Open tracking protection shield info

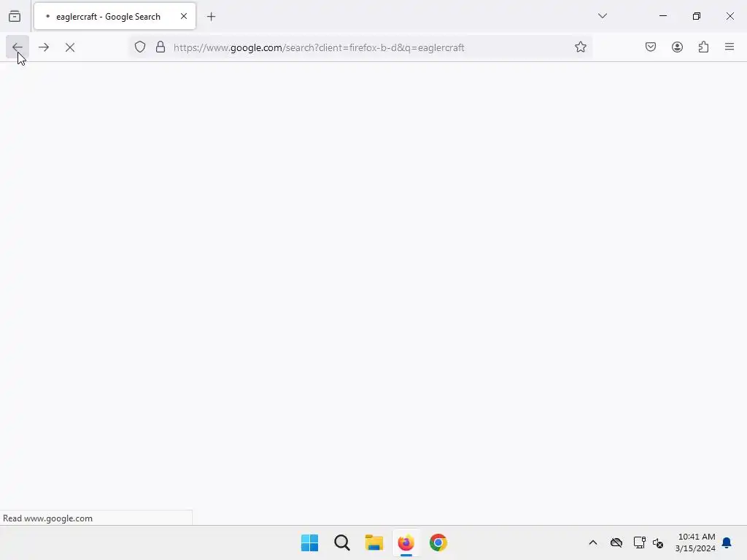140,47
